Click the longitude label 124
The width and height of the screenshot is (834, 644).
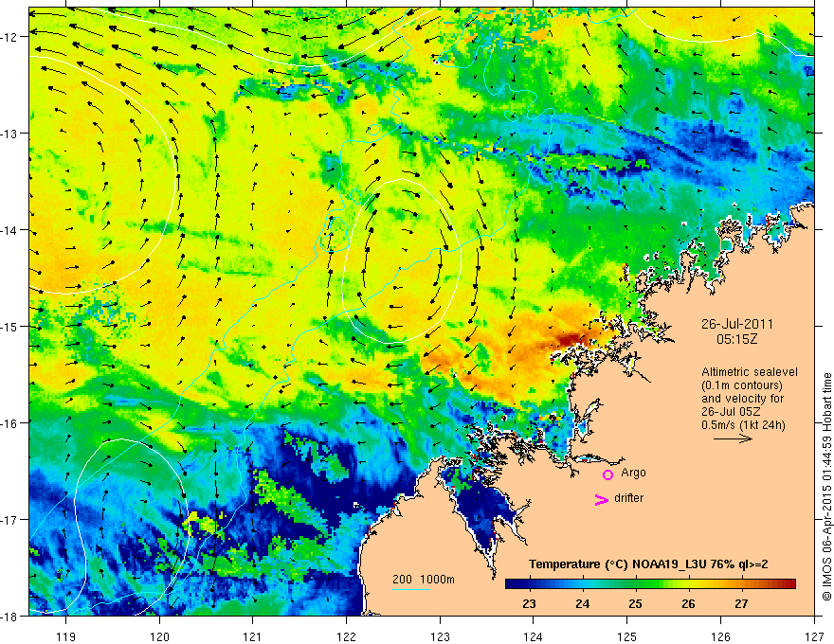pyautogui.click(x=534, y=636)
